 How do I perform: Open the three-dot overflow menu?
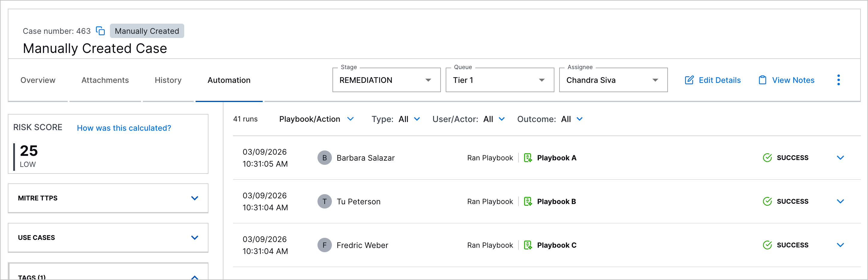(x=839, y=80)
